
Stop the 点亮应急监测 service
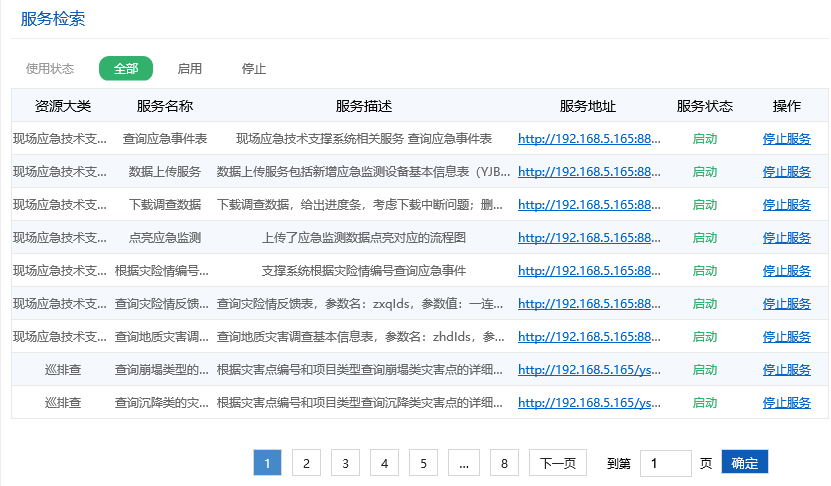coord(786,238)
